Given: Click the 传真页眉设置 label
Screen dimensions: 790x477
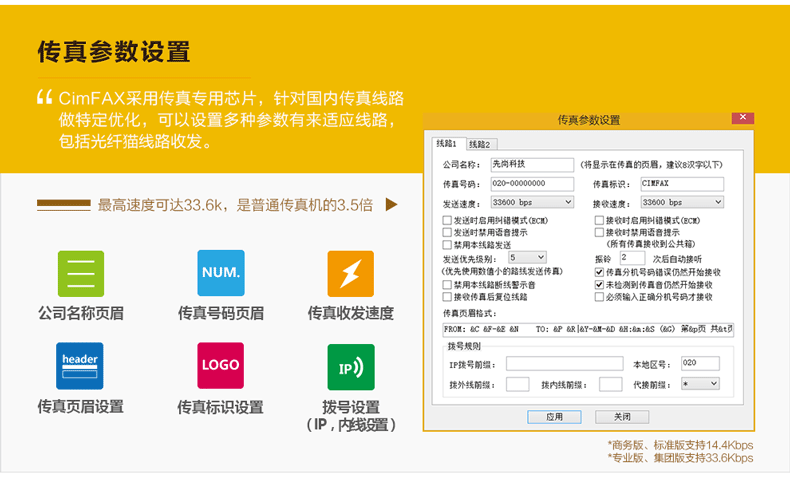Looking at the screenshot, I should 81,406.
